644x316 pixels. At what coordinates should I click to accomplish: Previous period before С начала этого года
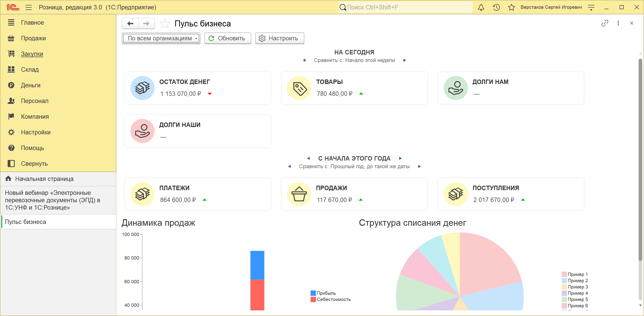point(309,158)
